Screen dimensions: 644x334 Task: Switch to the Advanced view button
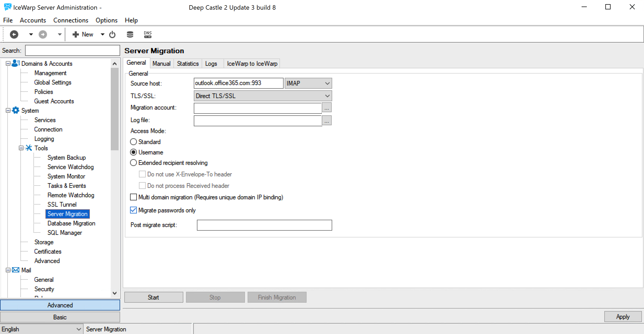click(60, 305)
